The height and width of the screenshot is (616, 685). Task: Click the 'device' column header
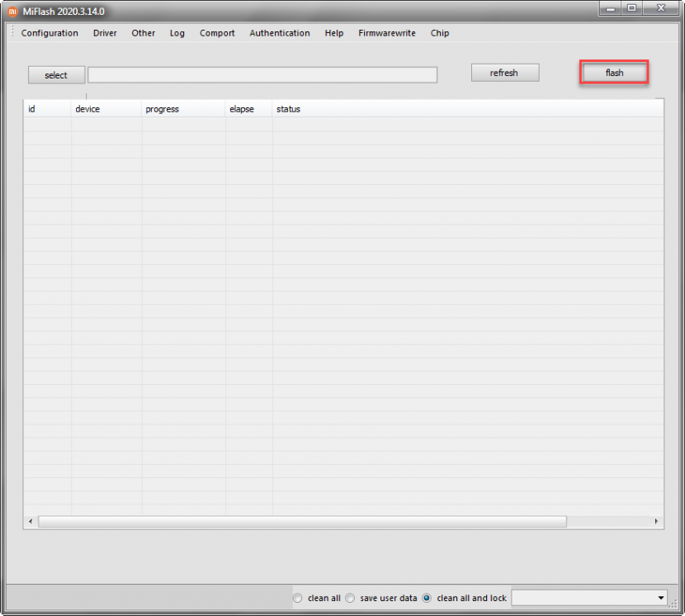87,109
